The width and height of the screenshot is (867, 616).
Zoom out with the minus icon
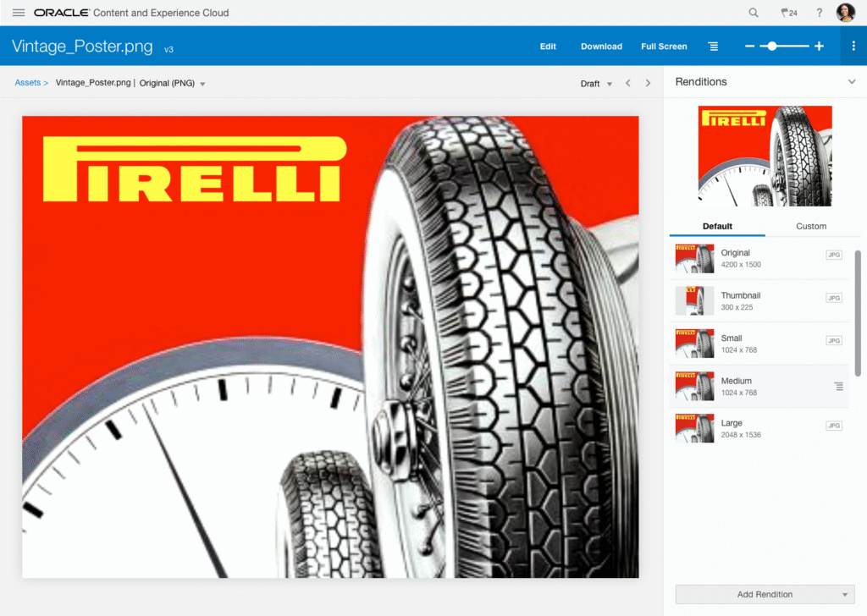(x=750, y=47)
